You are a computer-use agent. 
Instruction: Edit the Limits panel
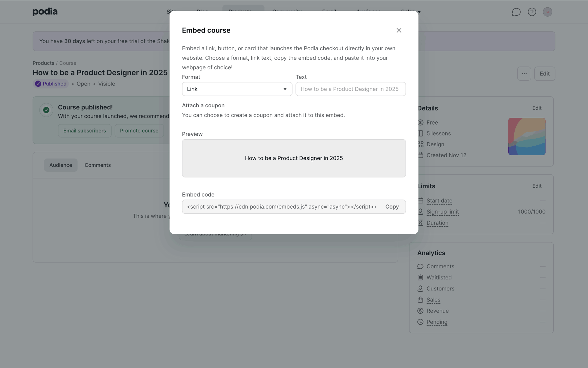537,186
